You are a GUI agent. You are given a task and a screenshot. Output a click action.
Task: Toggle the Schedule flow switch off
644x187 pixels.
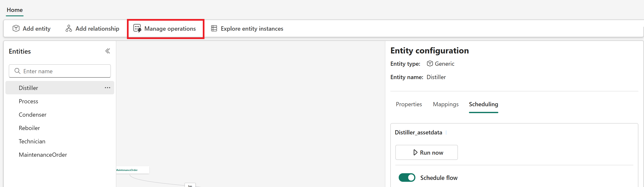click(407, 177)
